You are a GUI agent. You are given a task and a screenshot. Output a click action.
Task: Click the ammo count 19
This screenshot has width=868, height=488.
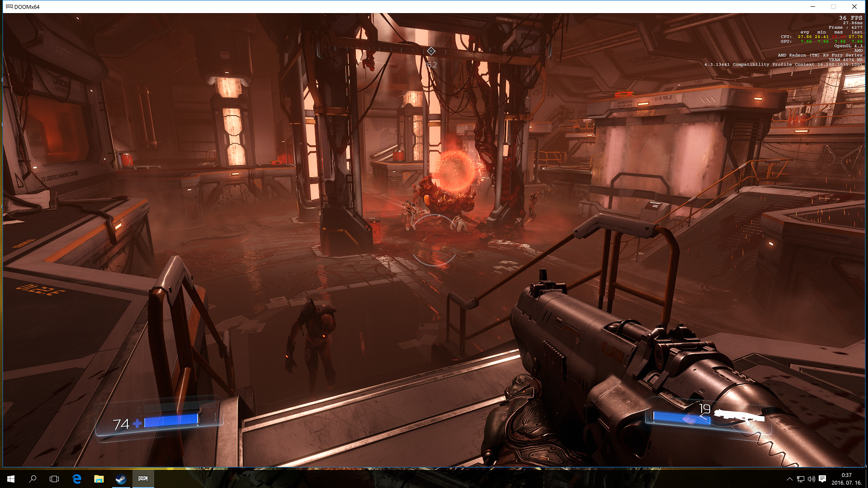click(x=705, y=408)
